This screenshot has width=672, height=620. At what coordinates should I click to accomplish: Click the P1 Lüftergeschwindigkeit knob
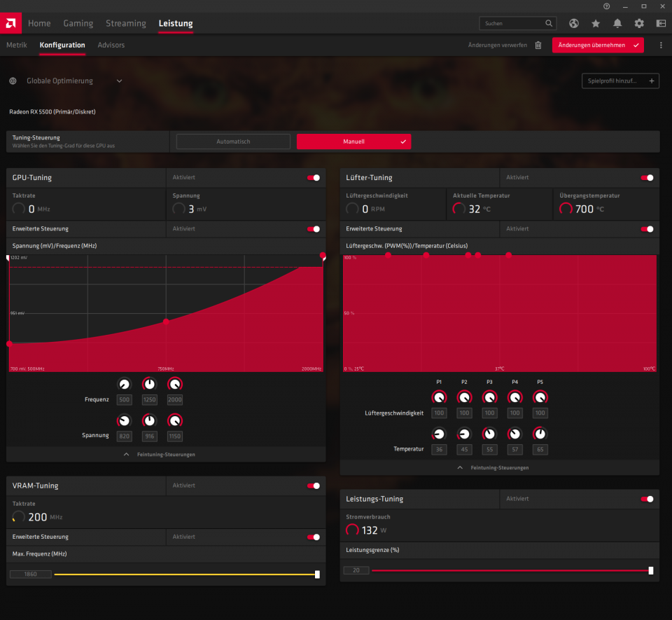tap(439, 397)
